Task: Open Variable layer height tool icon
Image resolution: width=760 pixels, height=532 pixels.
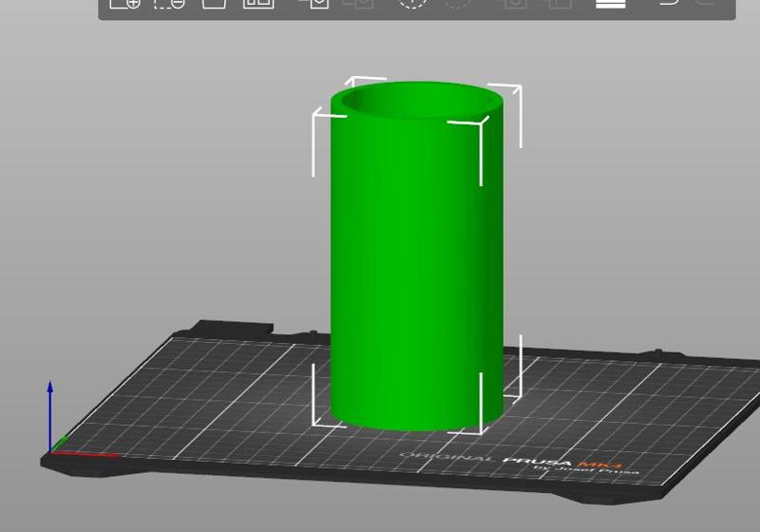Action: pyautogui.click(x=610, y=3)
